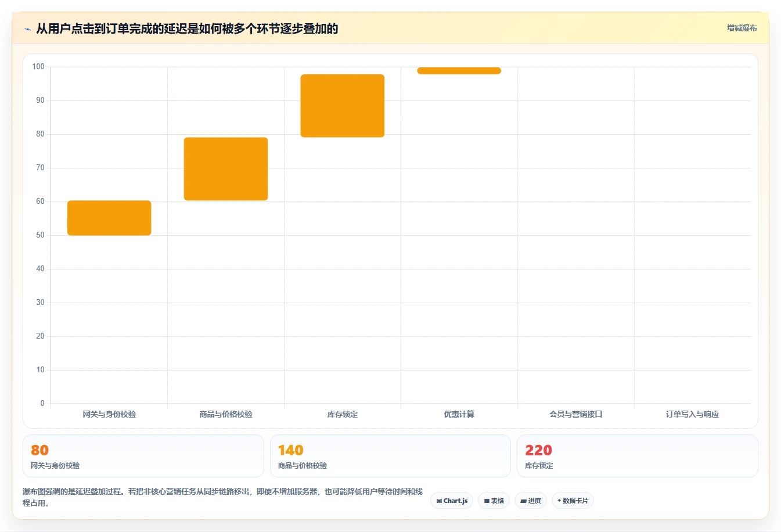This screenshot has height=532, width=781.
Task: Open the data card showing 140
Action: click(x=390, y=456)
